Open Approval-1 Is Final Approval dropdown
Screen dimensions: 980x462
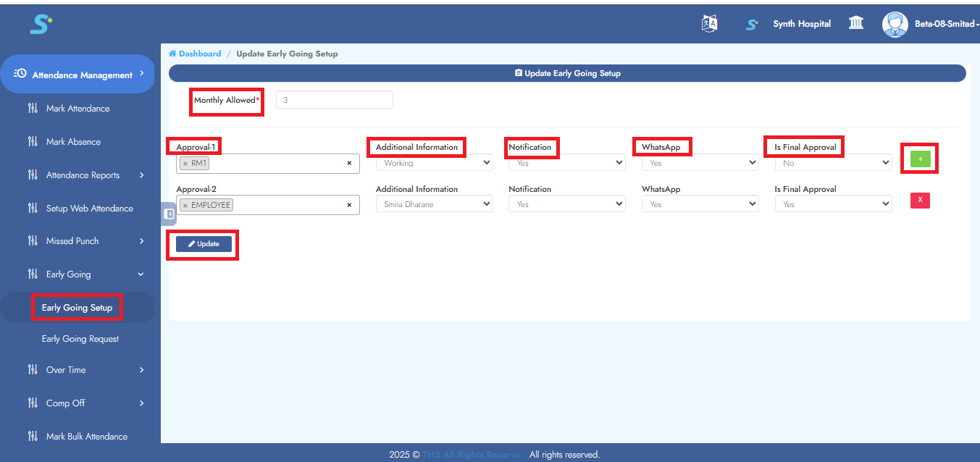click(x=832, y=164)
